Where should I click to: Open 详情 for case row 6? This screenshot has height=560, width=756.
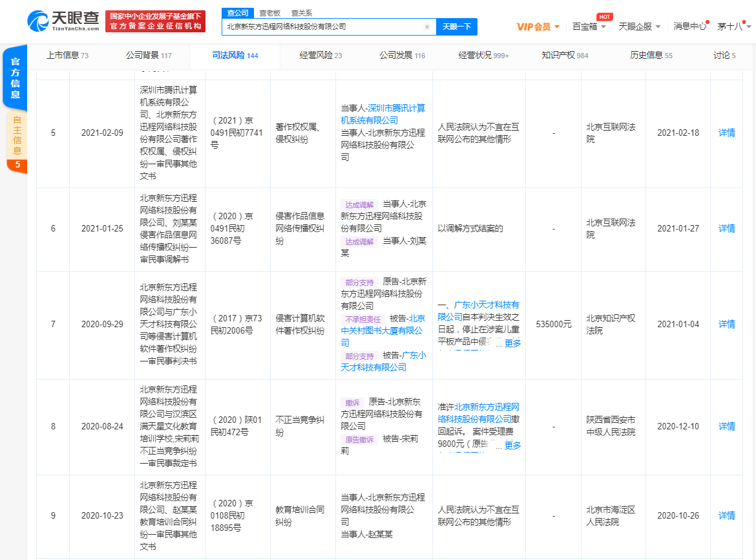[726, 228]
